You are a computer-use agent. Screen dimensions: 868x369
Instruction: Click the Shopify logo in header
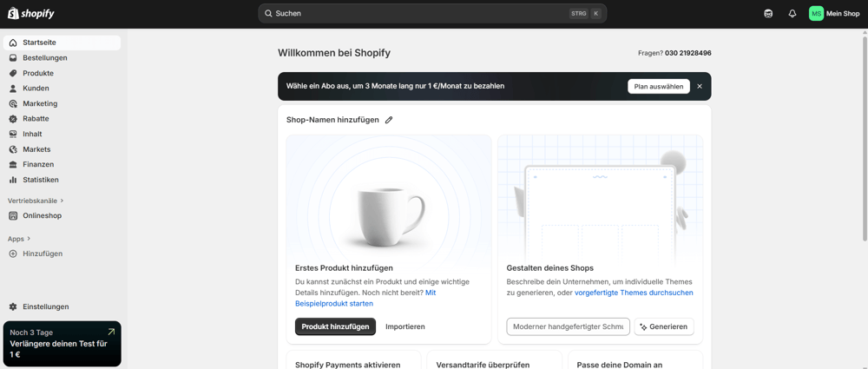(31, 14)
